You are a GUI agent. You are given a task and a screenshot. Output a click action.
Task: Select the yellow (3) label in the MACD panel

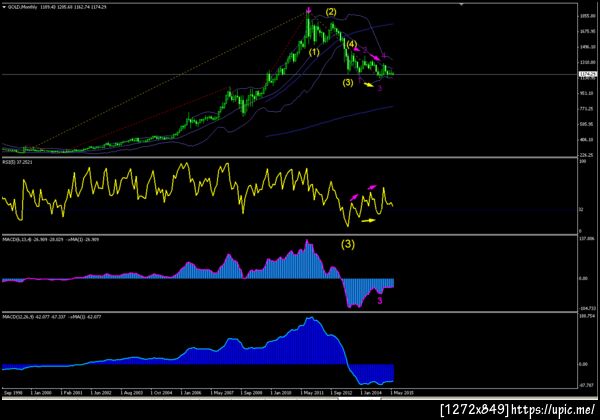pyautogui.click(x=348, y=244)
